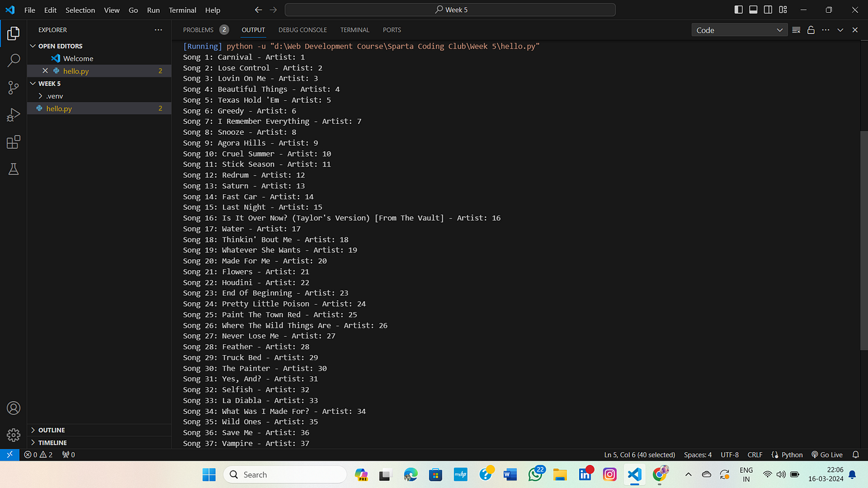Open the Testing view
868x488 pixels.
13,169
